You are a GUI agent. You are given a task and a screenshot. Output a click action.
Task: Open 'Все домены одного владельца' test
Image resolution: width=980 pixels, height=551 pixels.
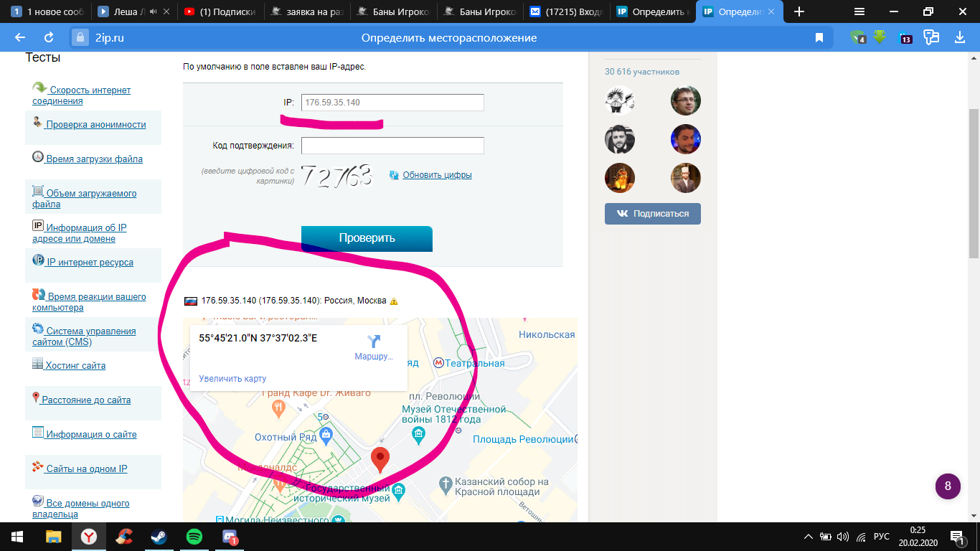coord(81,508)
